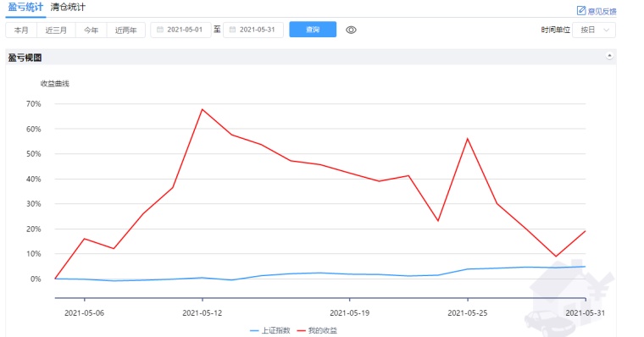Select the 本月 range button
This screenshot has width=644, height=337.
21,30
